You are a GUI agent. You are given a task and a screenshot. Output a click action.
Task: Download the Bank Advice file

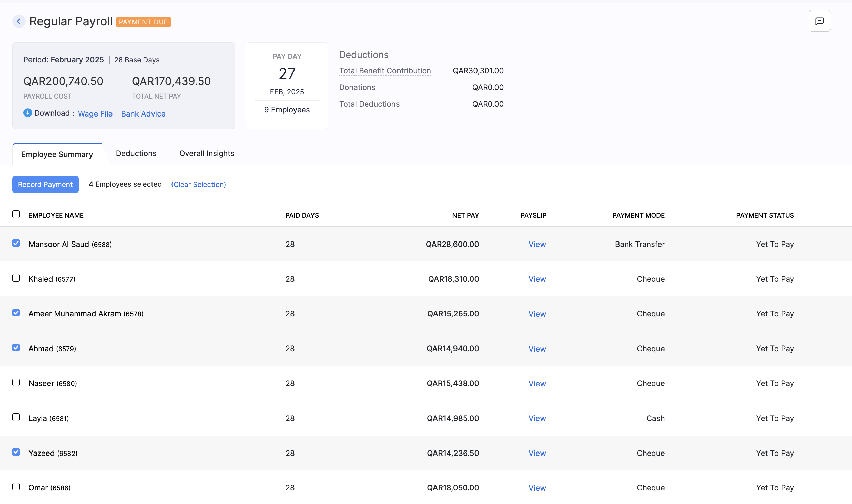pyautogui.click(x=143, y=113)
